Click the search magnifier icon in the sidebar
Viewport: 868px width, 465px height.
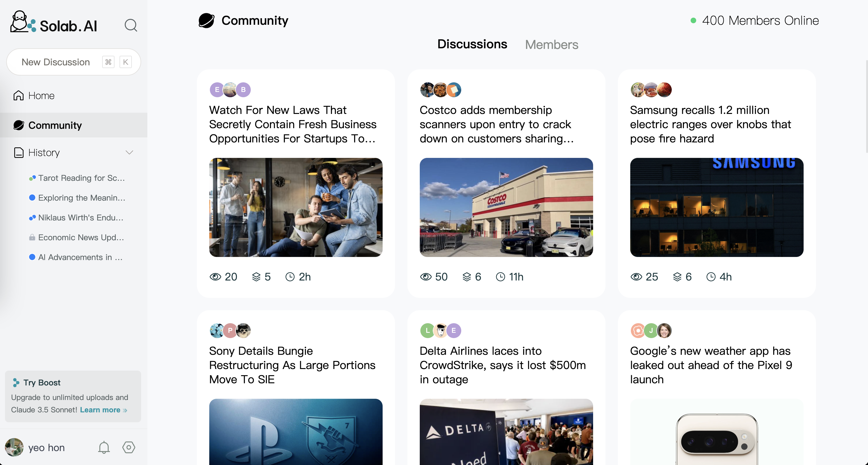click(x=131, y=25)
